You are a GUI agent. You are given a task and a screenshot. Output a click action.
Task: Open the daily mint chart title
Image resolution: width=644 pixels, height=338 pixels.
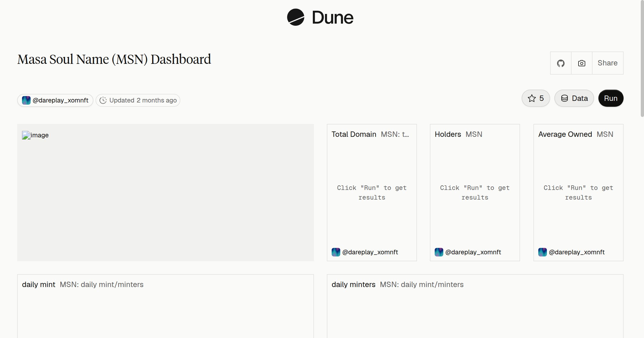coord(39,284)
